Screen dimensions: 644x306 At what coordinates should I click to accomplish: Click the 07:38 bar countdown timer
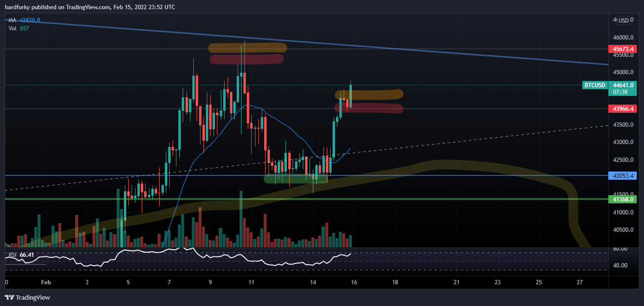619,91
